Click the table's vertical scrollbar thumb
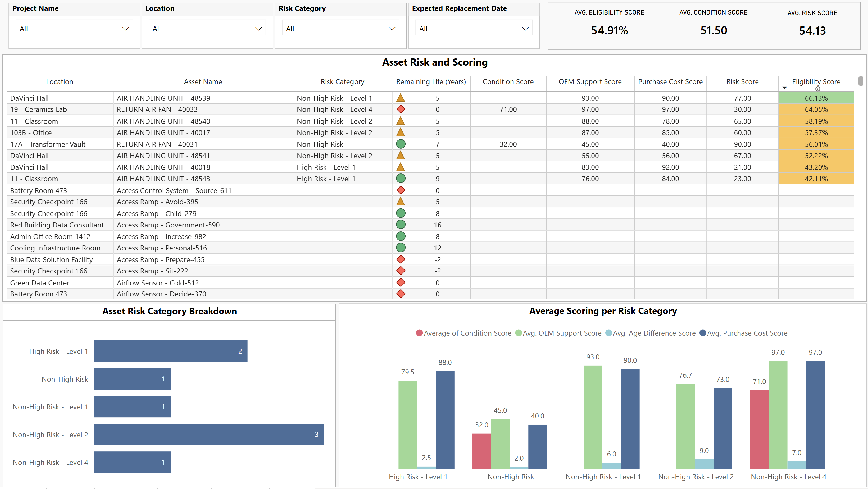This screenshot has height=489, width=868. pyautogui.click(x=860, y=81)
